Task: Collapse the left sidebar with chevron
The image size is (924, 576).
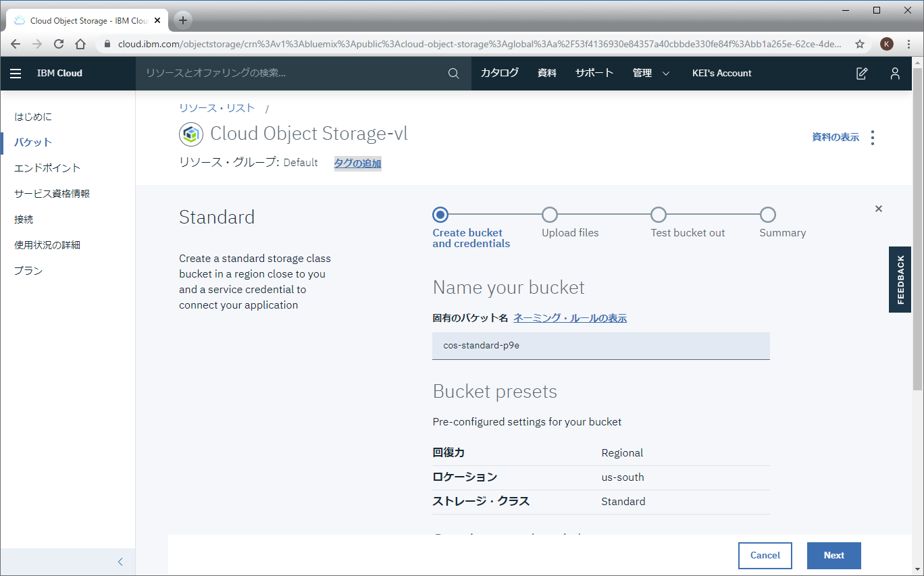Action: pos(120,562)
